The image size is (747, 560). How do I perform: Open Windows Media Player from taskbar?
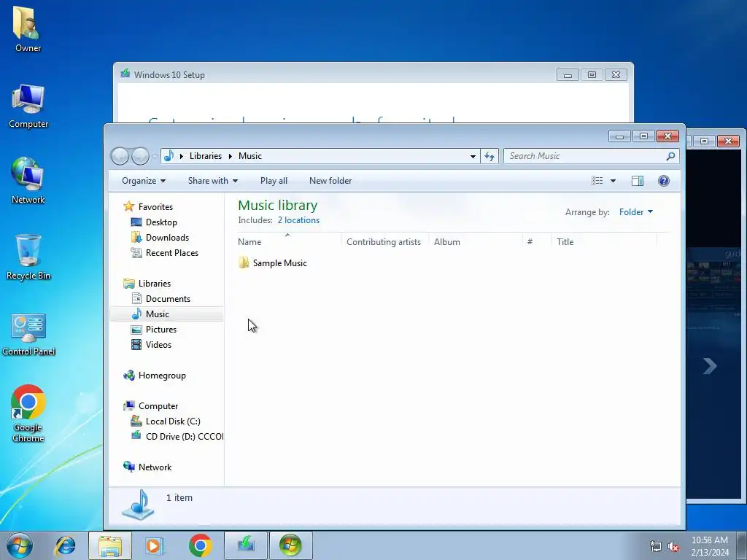(155, 545)
